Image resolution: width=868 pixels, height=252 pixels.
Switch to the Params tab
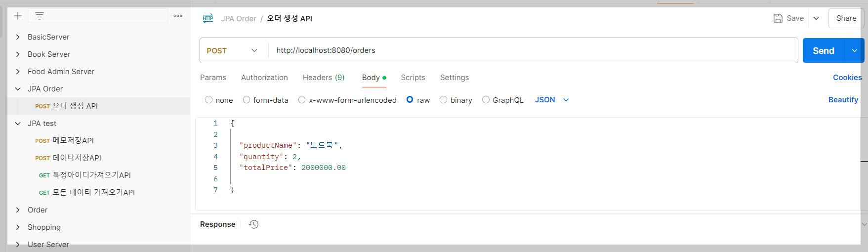(x=213, y=78)
